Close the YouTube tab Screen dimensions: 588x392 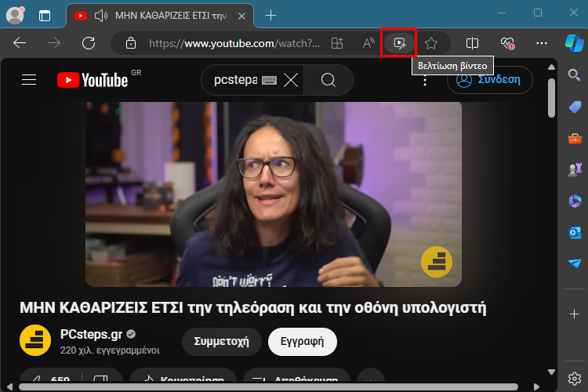[242, 16]
